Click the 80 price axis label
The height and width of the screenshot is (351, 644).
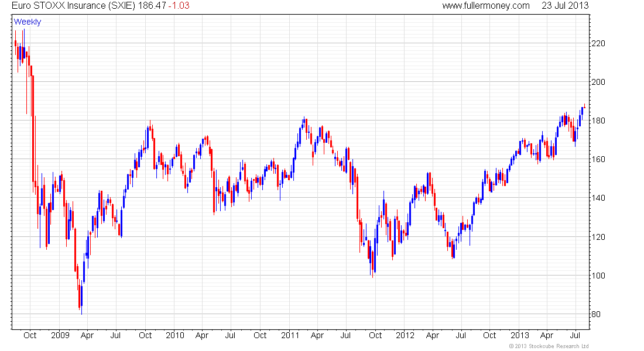[596, 315]
